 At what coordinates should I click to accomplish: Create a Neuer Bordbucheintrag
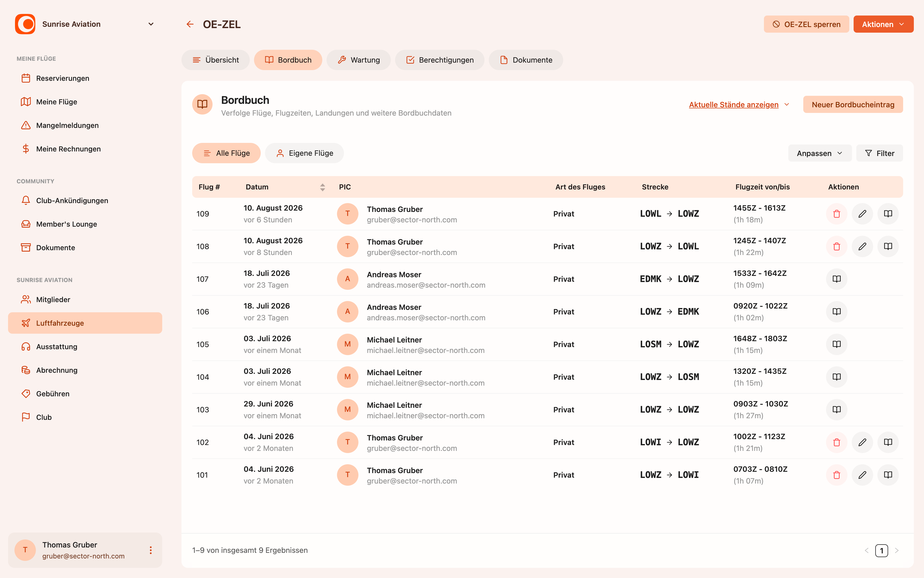pos(853,104)
